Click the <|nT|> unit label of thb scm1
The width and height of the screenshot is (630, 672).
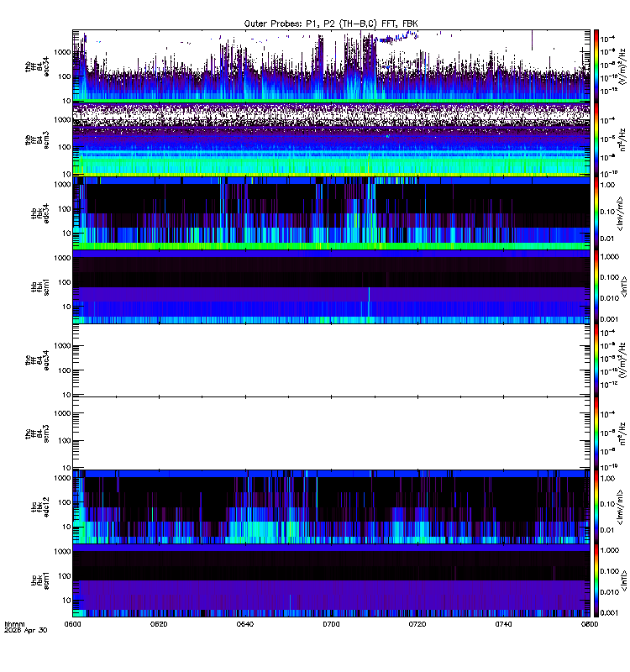pos(624,287)
